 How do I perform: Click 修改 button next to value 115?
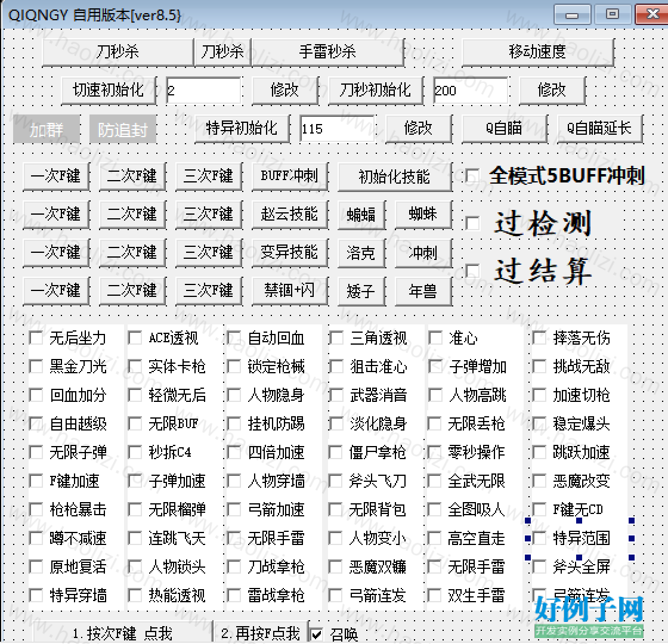pos(419,128)
